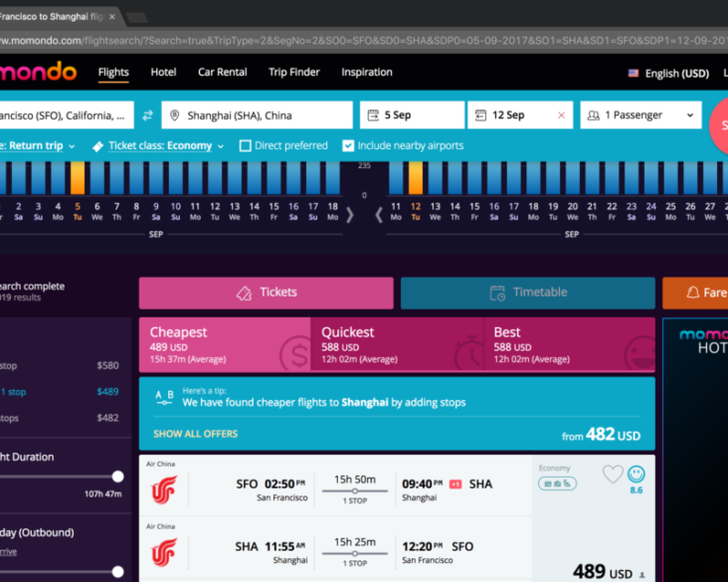Open Trip Finder
Screen dimensions: 728x582
[294, 73]
